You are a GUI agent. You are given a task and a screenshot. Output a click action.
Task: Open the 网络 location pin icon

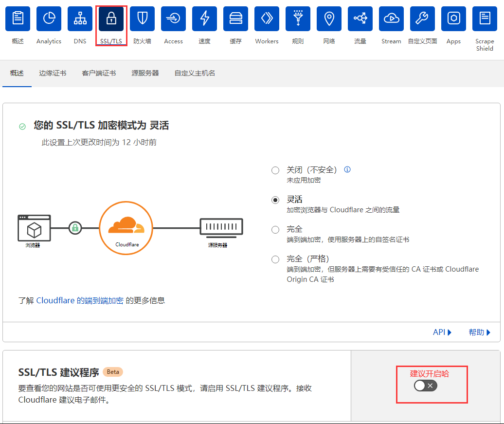click(x=329, y=18)
